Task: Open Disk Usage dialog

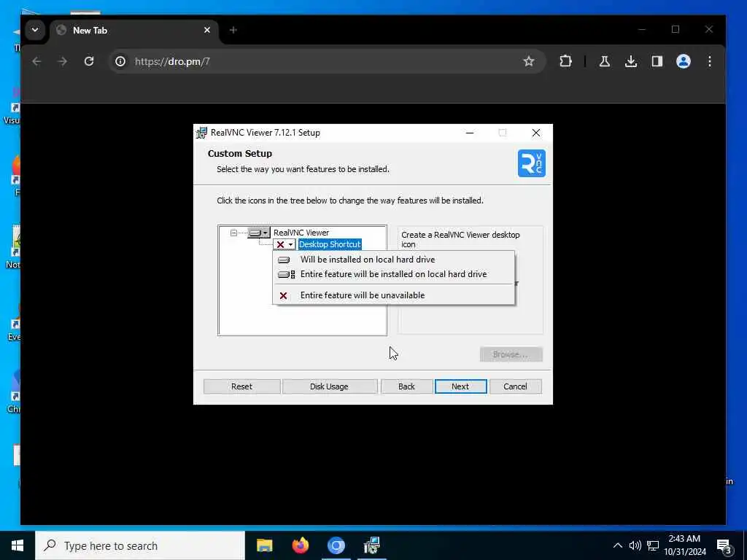Action: [329, 386]
